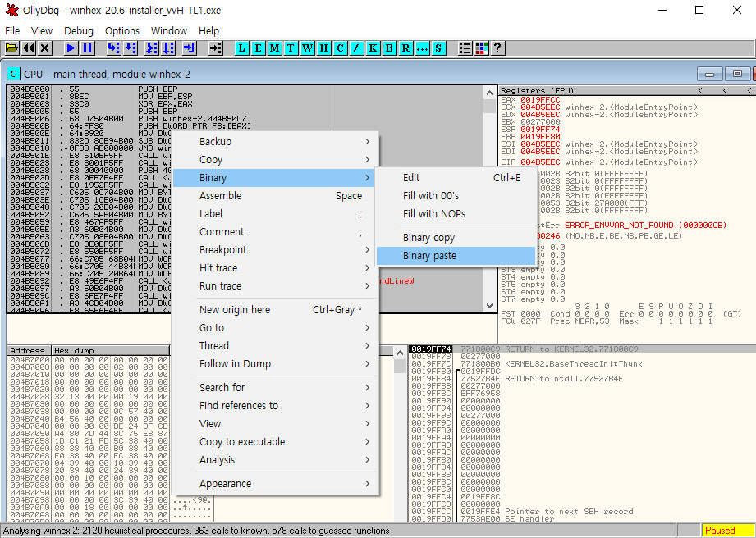Click the Appearance color grid icon
This screenshot has width=756, height=538.
coord(481,48)
